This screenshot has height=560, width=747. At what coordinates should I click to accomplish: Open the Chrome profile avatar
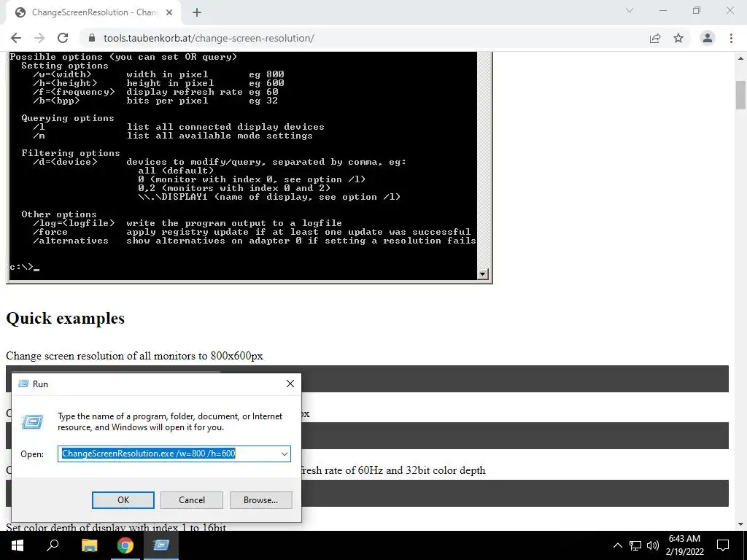coord(708,38)
